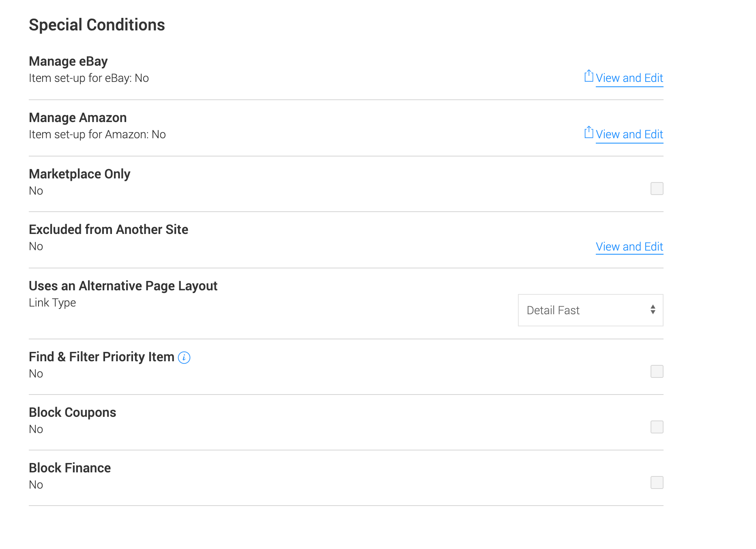756x549 pixels.
Task: Tick the Find & Filter Priority Item checkbox
Action: [x=657, y=371]
